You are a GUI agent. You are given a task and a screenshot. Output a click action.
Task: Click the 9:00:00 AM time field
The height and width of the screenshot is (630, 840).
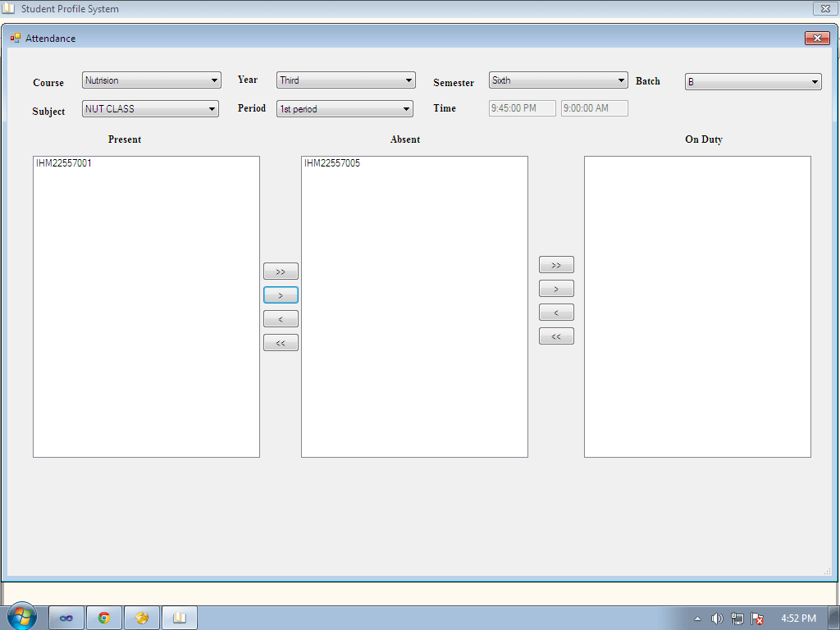click(594, 108)
